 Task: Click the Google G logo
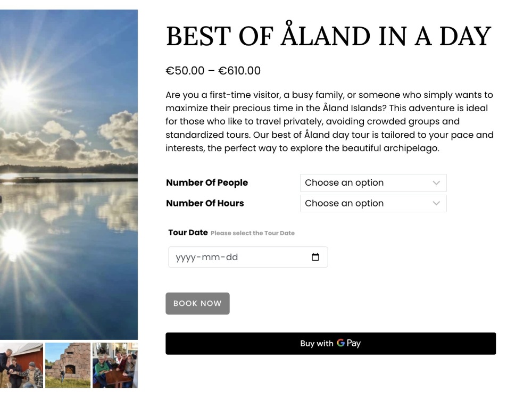click(340, 343)
